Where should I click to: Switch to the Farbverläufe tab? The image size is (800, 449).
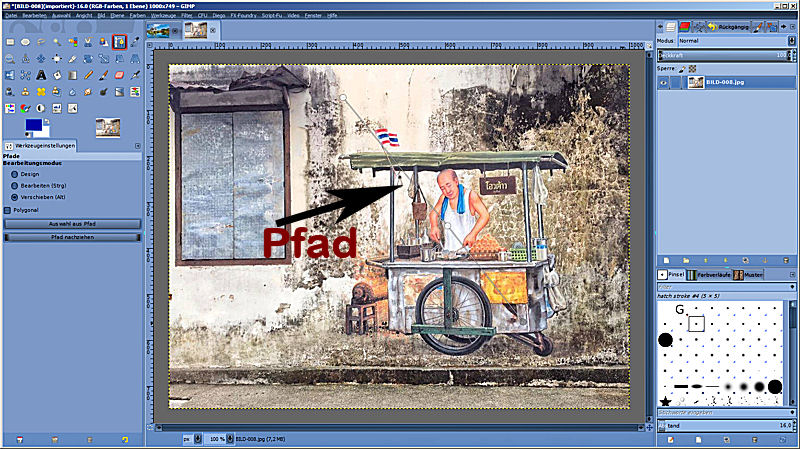(709, 275)
